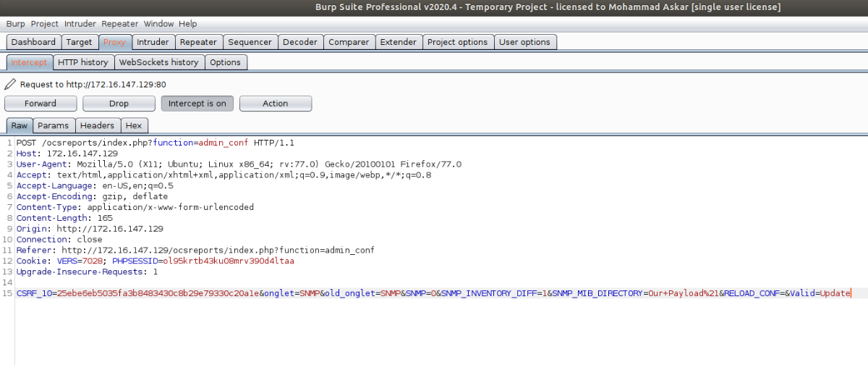The width and height of the screenshot is (868, 365).
Task: Click the Referer header line
Action: 195,250
